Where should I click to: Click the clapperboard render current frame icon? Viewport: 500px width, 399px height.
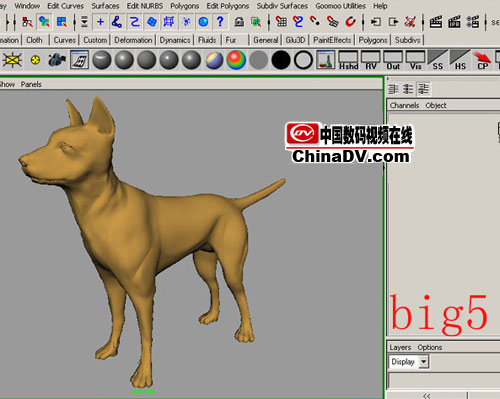[435, 22]
